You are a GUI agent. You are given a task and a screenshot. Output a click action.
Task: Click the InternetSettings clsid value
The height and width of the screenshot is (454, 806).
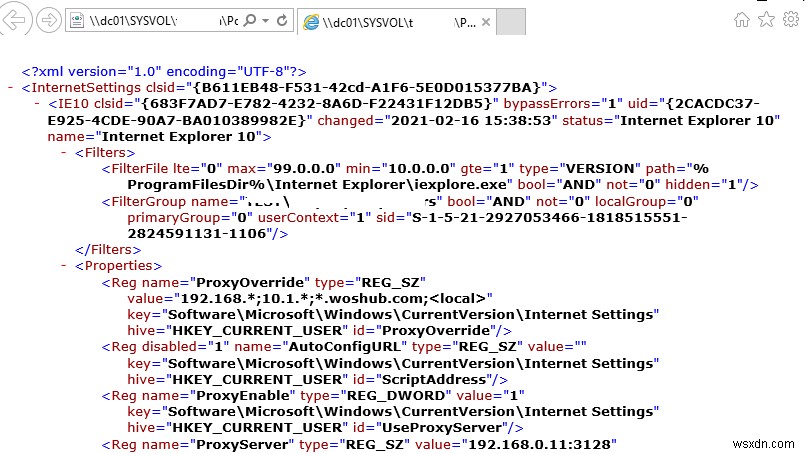(369, 87)
